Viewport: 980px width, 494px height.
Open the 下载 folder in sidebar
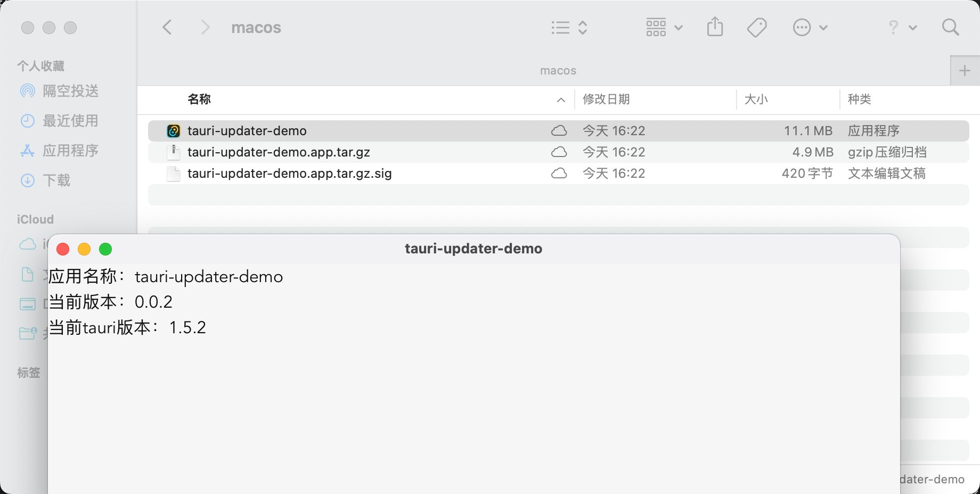pyautogui.click(x=56, y=180)
